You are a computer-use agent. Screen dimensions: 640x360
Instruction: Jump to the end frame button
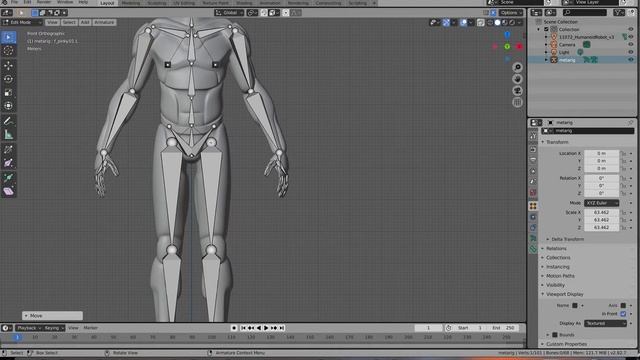click(282, 328)
